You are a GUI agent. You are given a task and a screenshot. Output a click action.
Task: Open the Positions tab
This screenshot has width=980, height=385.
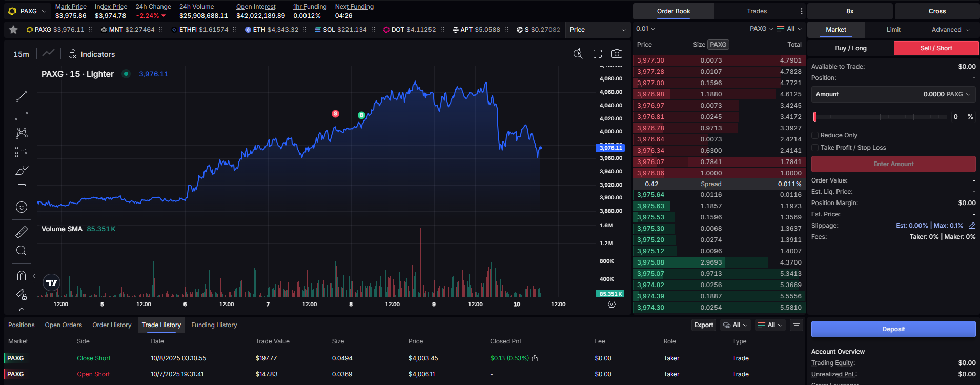point(22,325)
